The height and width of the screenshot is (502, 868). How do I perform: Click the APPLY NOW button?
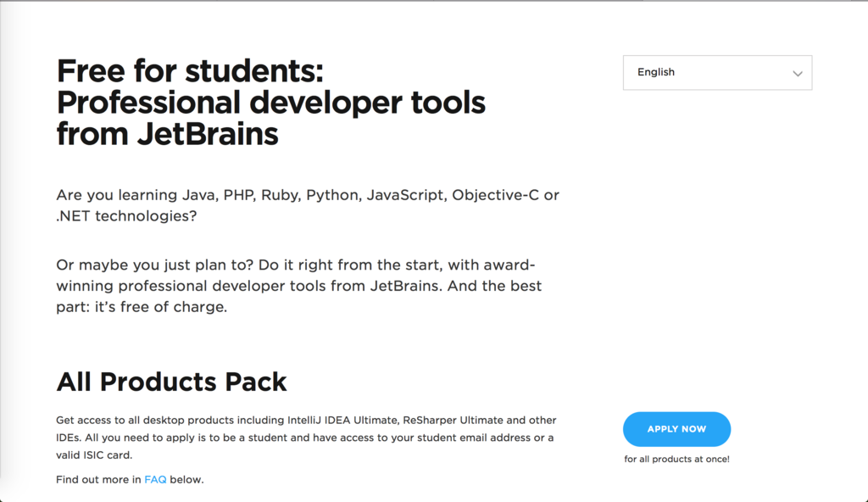pos(676,429)
